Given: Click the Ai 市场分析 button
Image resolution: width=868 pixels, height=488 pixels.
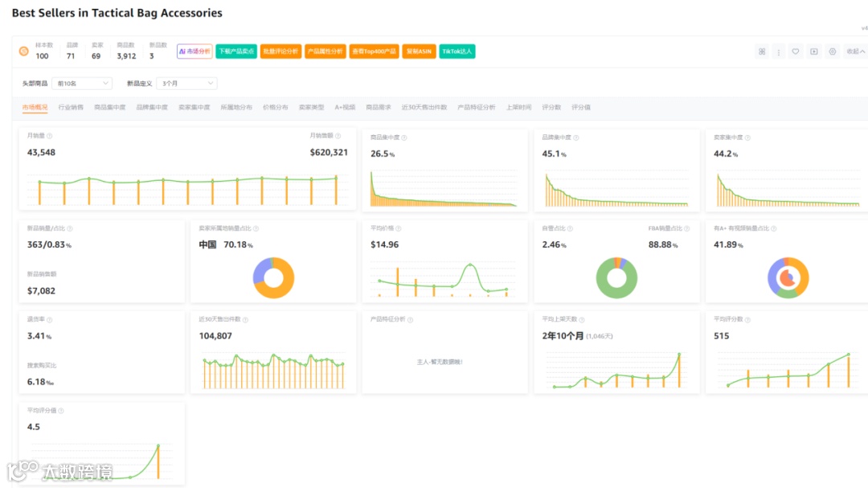Looking at the screenshot, I should click(194, 51).
